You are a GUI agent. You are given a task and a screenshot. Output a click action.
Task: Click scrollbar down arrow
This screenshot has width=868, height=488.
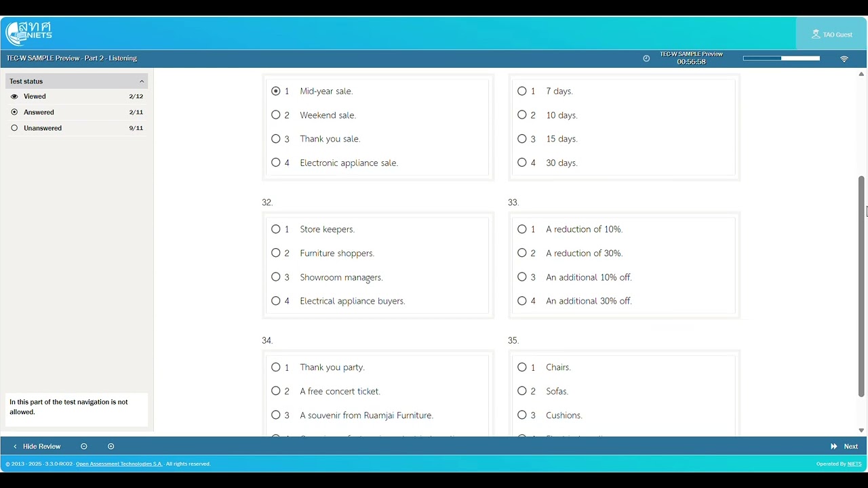862,430
